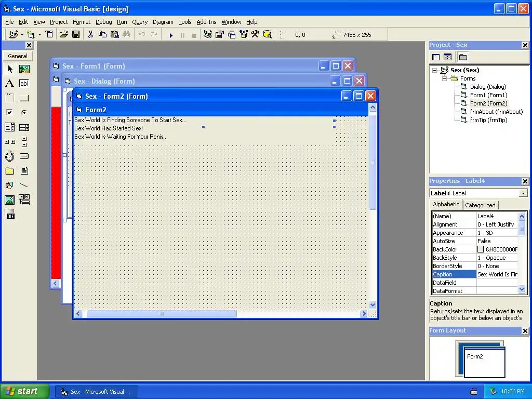Open the Format menu
Image resolution: width=532 pixels, height=399 pixels.
82,22
